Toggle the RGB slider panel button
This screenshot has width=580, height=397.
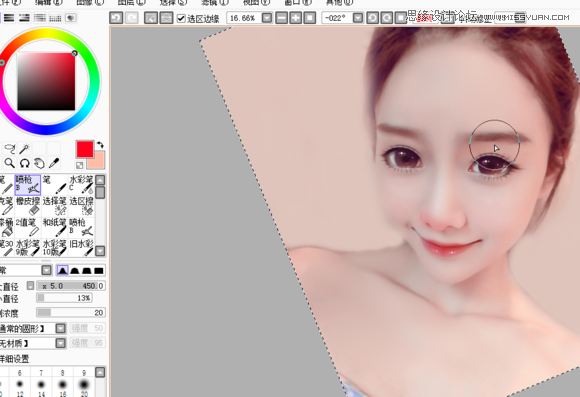point(9,18)
